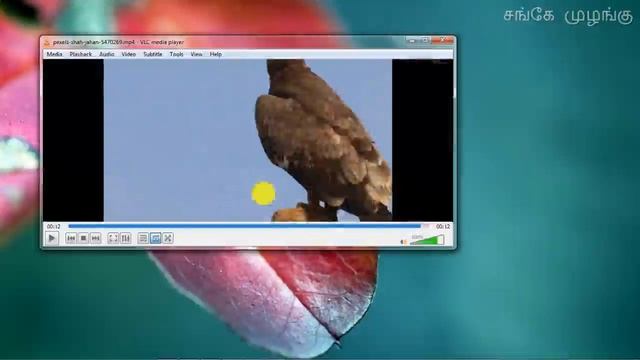Adjust the green volume slider
Screen dimensions: 640x360
pyautogui.click(x=427, y=240)
